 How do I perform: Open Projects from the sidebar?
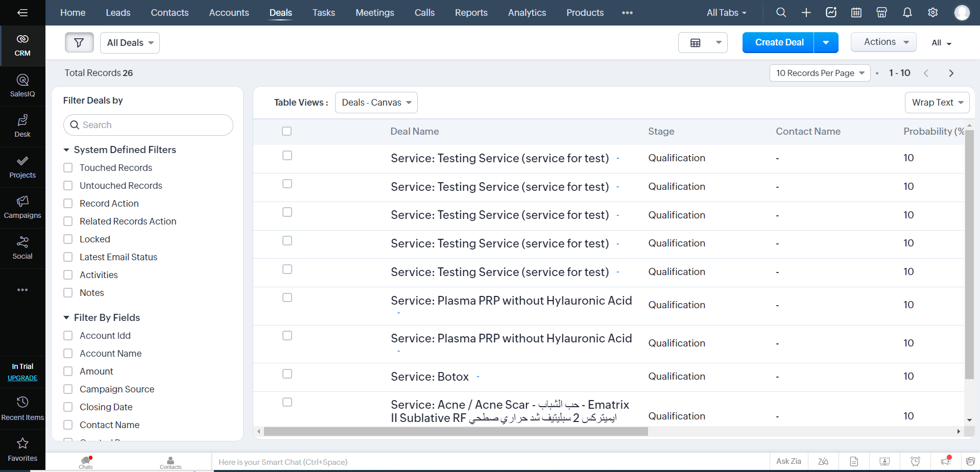coord(22,167)
